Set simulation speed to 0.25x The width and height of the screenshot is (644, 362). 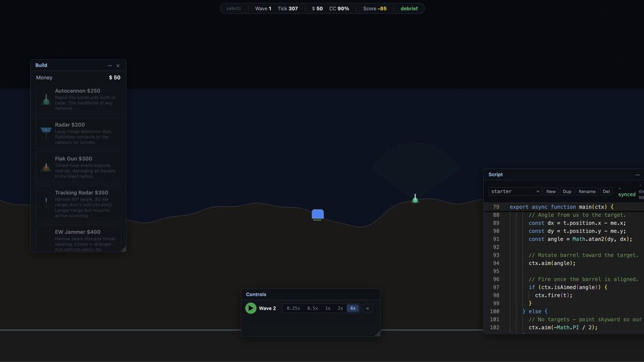(293, 308)
